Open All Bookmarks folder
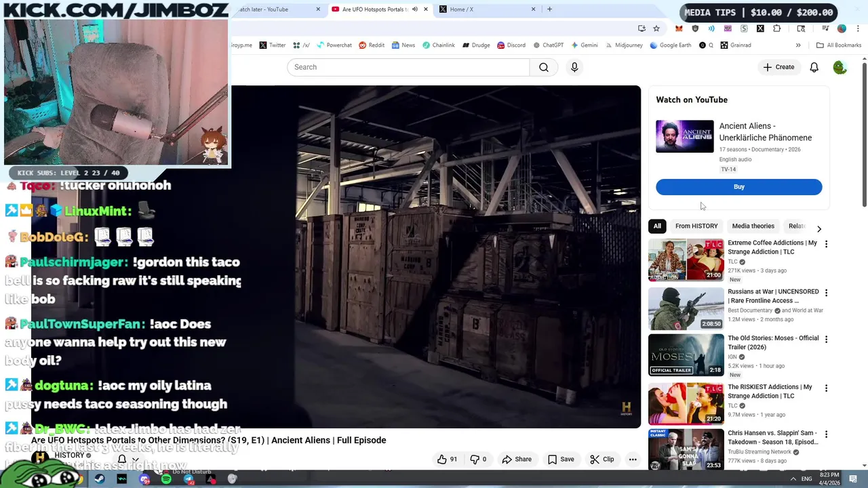The height and width of the screenshot is (488, 868). point(839,45)
